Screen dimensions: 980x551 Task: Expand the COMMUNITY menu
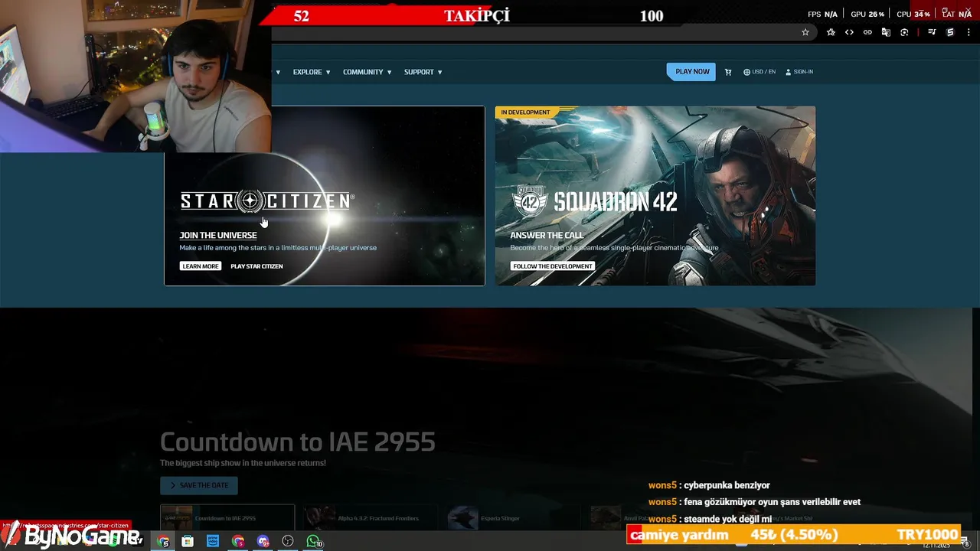click(367, 72)
